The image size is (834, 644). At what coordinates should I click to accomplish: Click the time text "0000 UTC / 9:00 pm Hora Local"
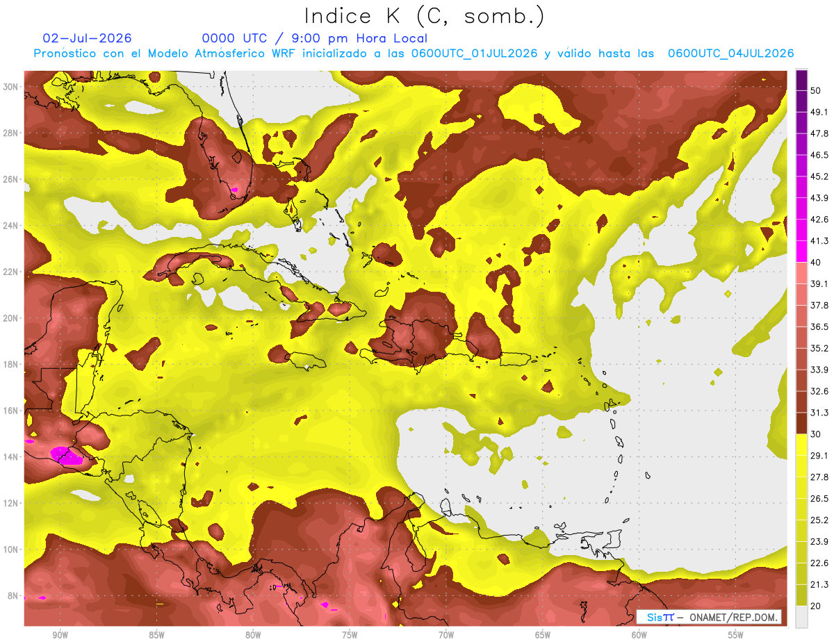pyautogui.click(x=315, y=38)
